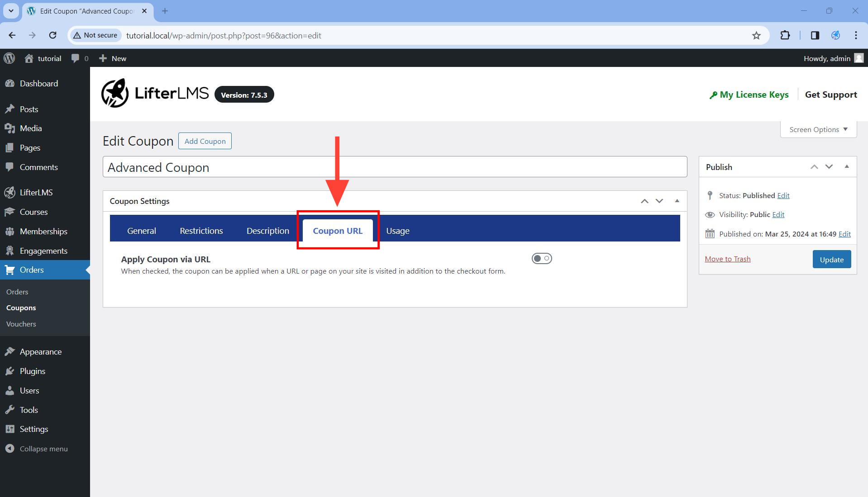Open a new browser tab
Image resolution: width=868 pixels, height=497 pixels.
pos(165,11)
